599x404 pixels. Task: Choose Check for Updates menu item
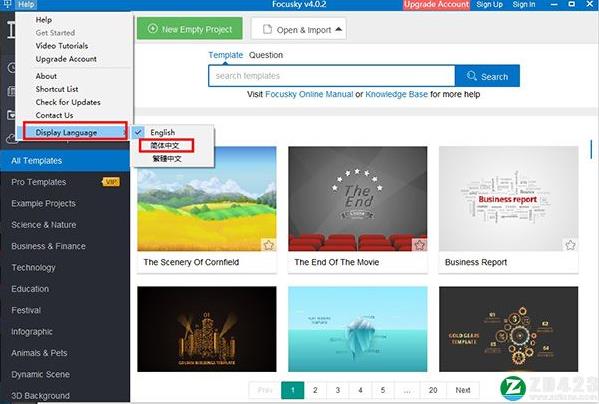coord(68,102)
